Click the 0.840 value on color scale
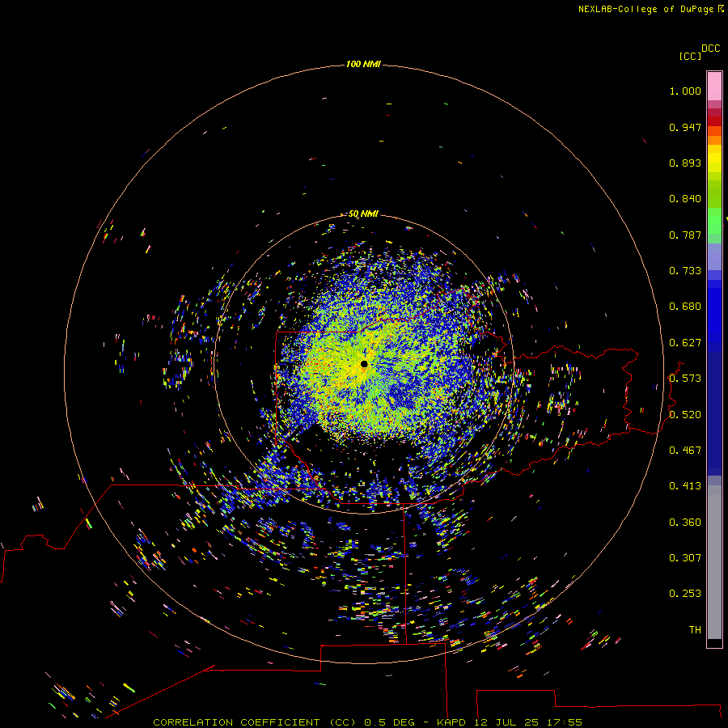Image resolution: width=728 pixels, height=728 pixels. tap(685, 199)
